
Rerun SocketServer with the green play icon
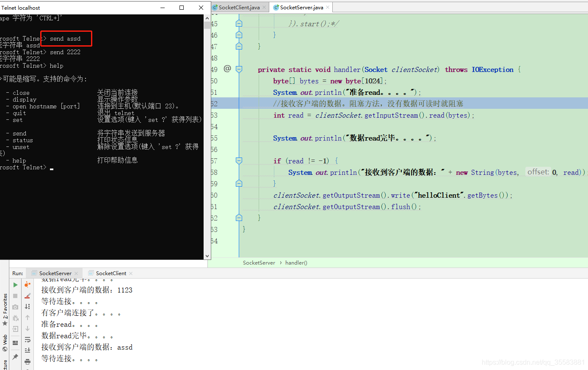15,285
